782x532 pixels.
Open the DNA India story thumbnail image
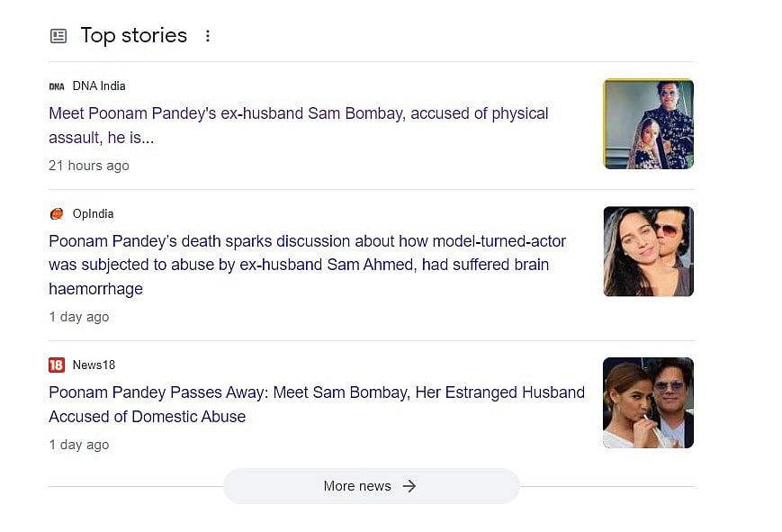pos(648,123)
